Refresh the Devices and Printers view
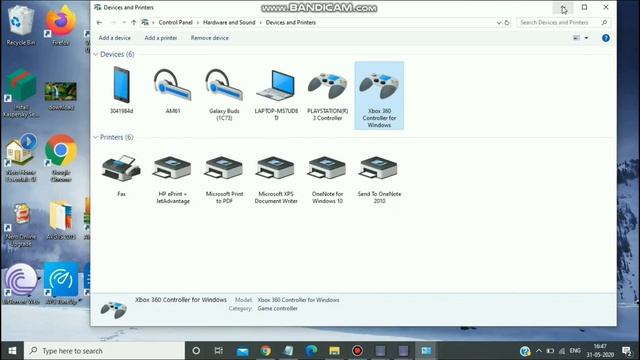The height and width of the screenshot is (360, 640). coord(507,22)
